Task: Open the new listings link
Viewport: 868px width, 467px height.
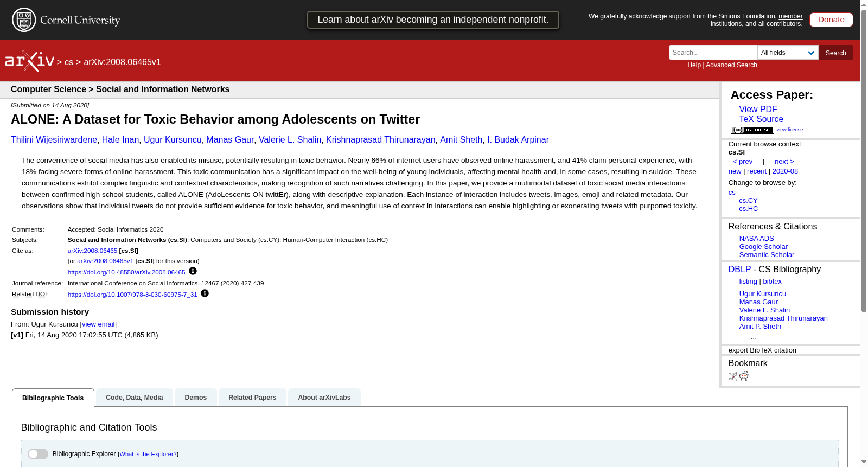Action: pyautogui.click(x=735, y=171)
